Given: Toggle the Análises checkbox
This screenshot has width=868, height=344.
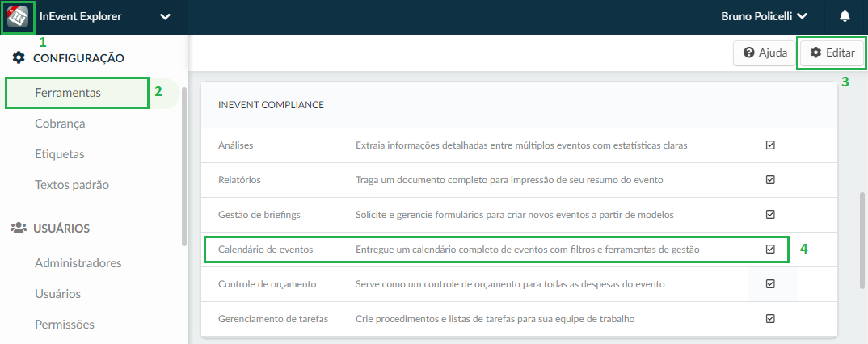Looking at the screenshot, I should (x=770, y=145).
